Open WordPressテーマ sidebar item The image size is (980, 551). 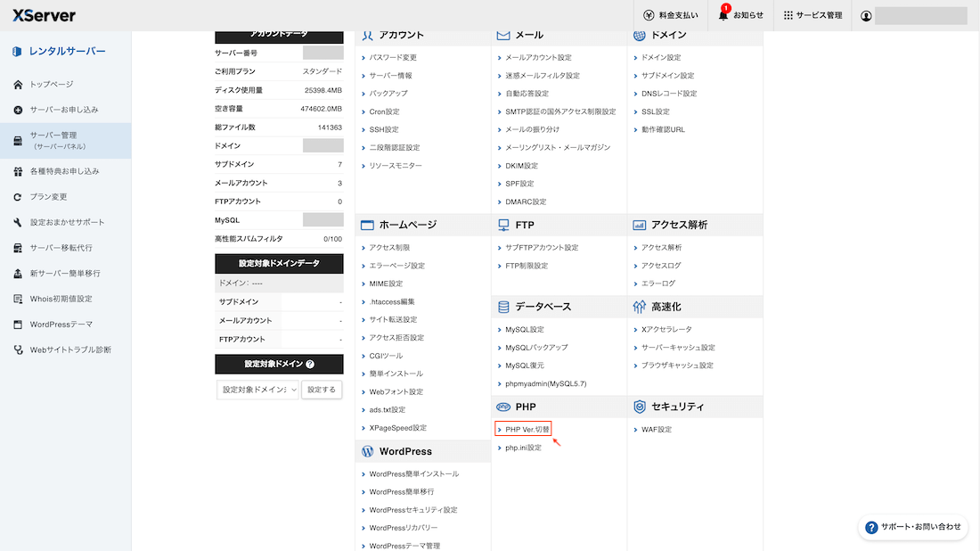(61, 325)
